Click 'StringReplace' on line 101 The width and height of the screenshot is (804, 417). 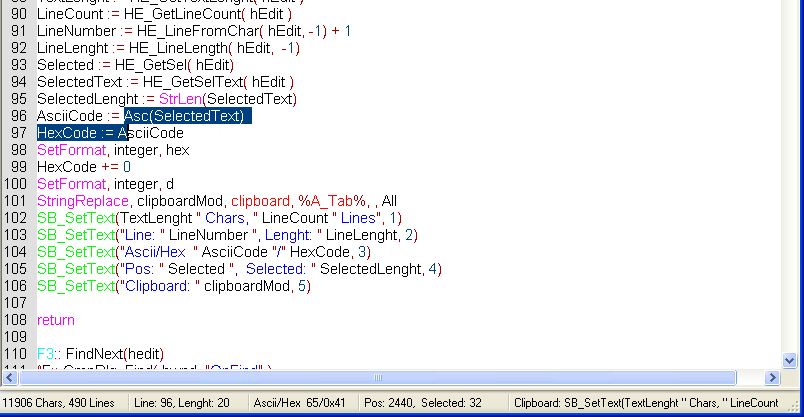83,201
